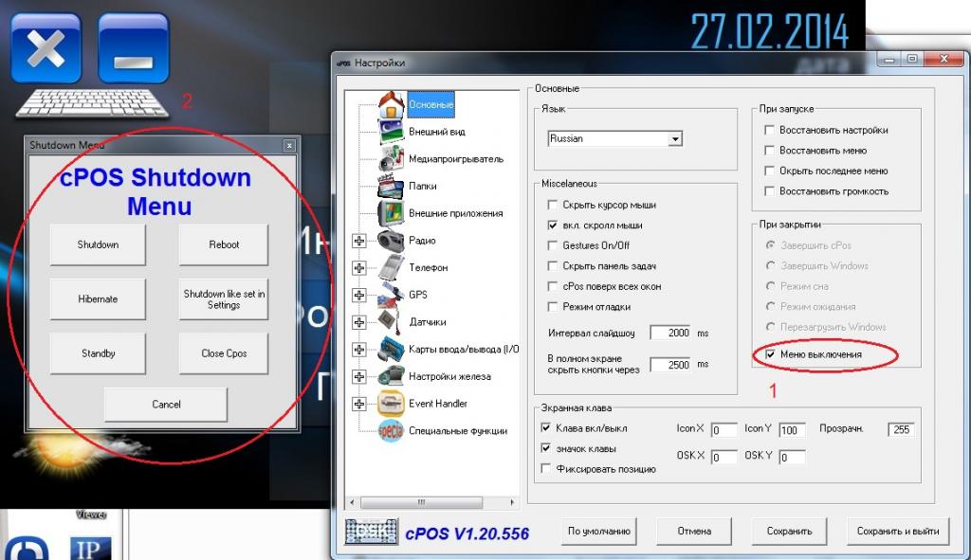Viewport: 971px width, 560px height.
Task: Enable Восстановить меню checkbox
Action: (770, 151)
